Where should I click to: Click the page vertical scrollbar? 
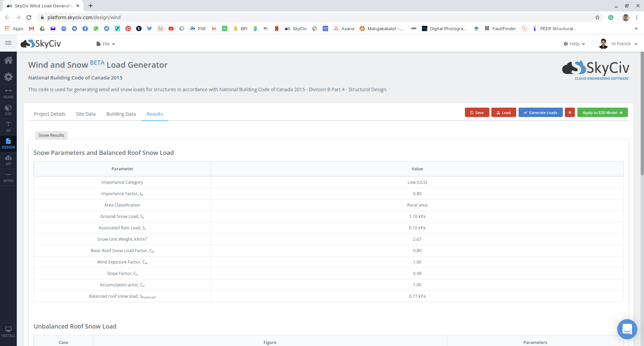pyautogui.click(x=642, y=113)
